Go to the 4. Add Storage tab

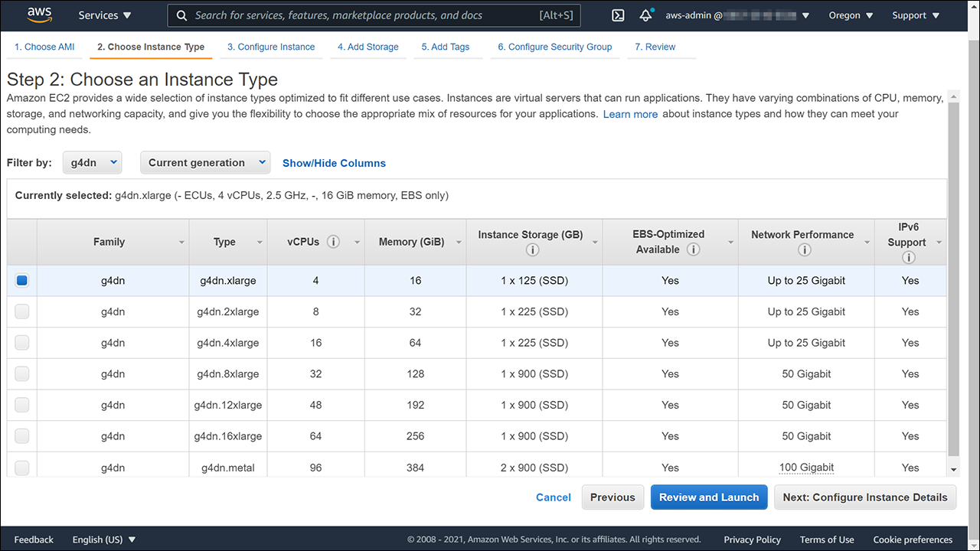(368, 47)
